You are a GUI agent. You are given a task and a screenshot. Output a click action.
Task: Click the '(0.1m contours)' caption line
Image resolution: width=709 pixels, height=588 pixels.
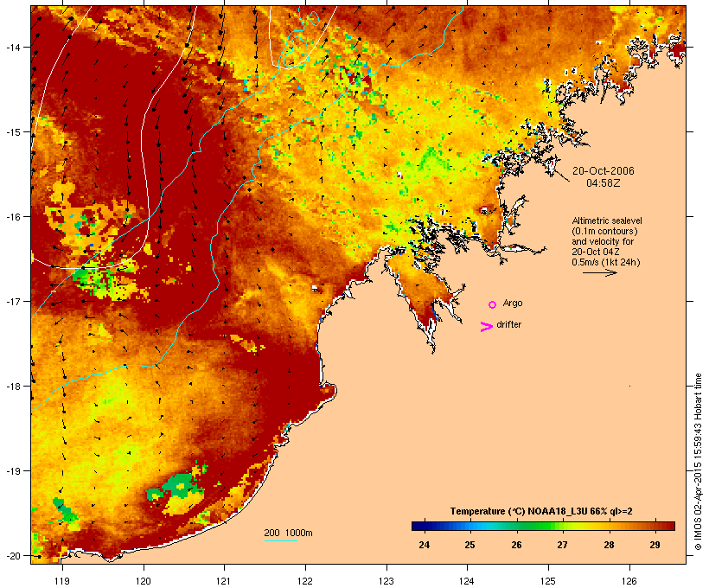click(604, 231)
